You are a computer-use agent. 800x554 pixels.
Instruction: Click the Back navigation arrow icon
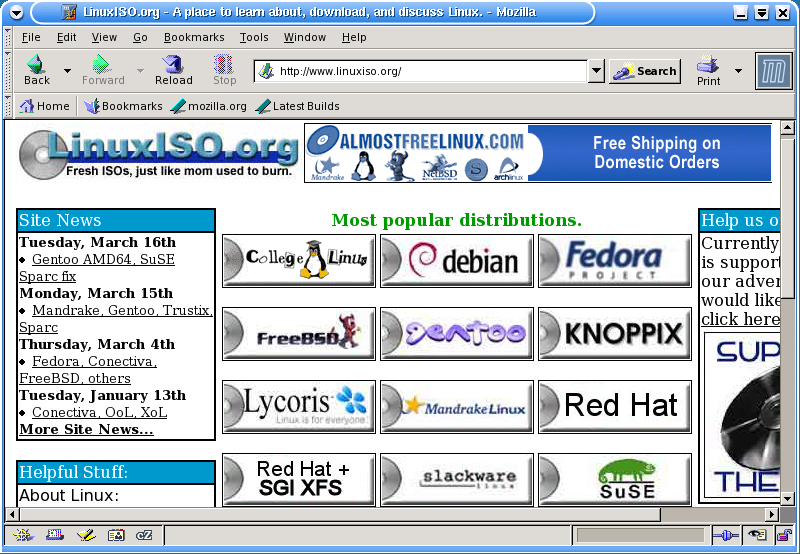[37, 64]
